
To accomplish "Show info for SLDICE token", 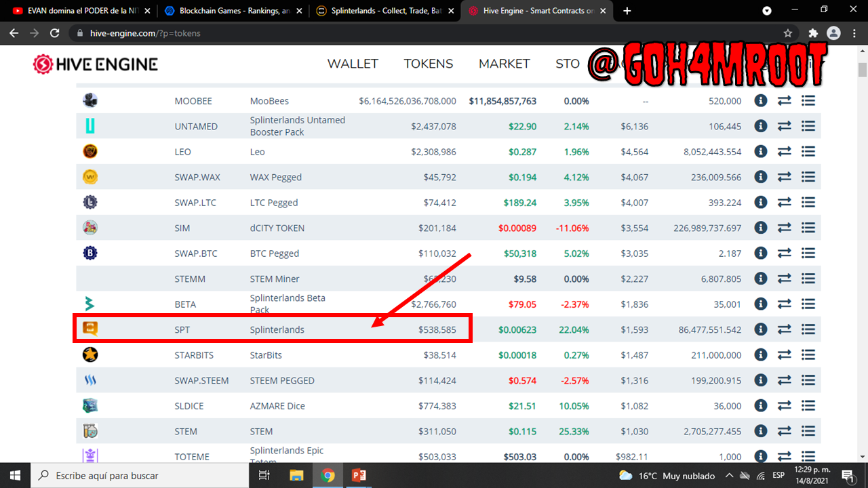I will [x=761, y=406].
